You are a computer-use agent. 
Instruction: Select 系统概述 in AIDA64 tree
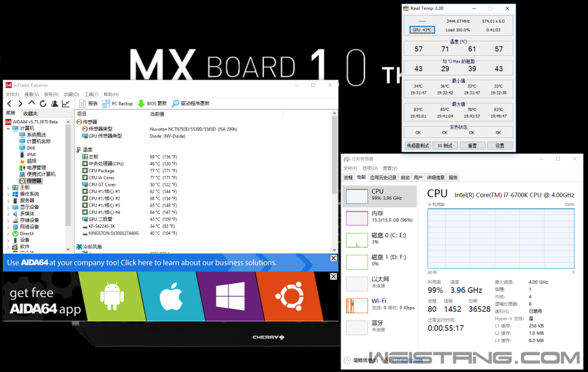pos(33,135)
